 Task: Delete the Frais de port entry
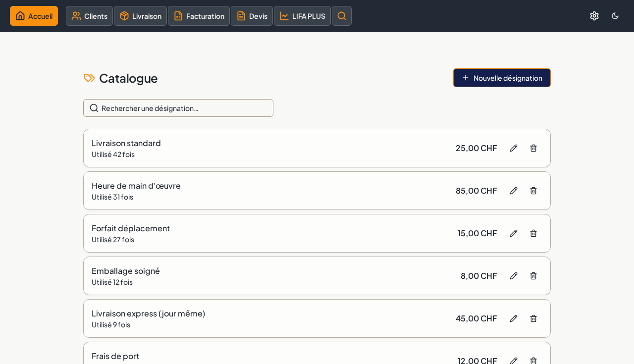point(533,361)
